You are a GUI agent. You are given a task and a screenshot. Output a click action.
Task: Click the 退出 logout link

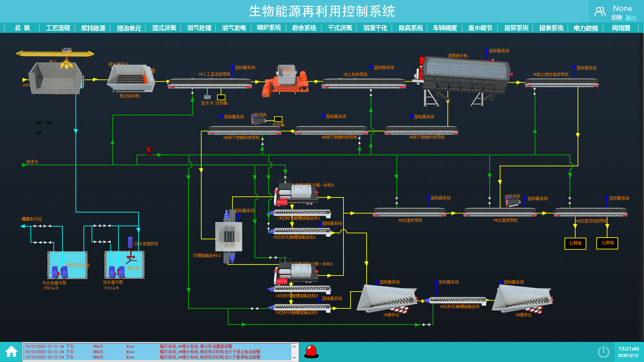click(x=631, y=18)
